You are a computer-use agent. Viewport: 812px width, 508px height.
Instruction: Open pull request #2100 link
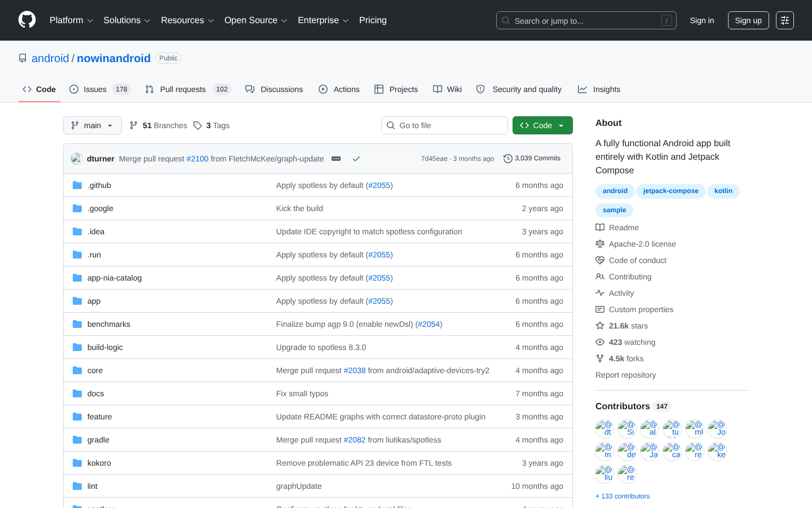click(x=197, y=159)
